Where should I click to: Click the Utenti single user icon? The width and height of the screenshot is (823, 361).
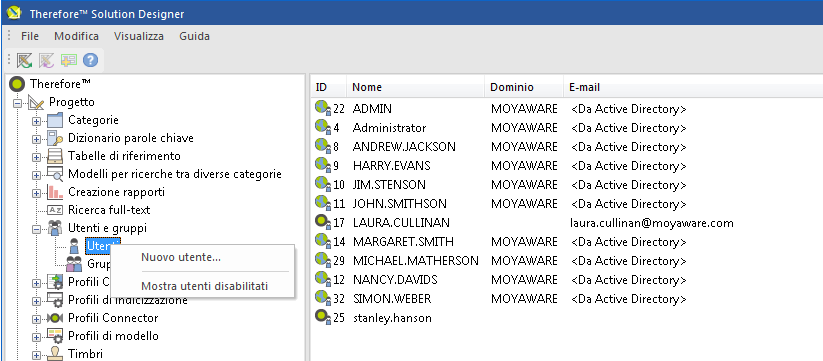[74, 246]
